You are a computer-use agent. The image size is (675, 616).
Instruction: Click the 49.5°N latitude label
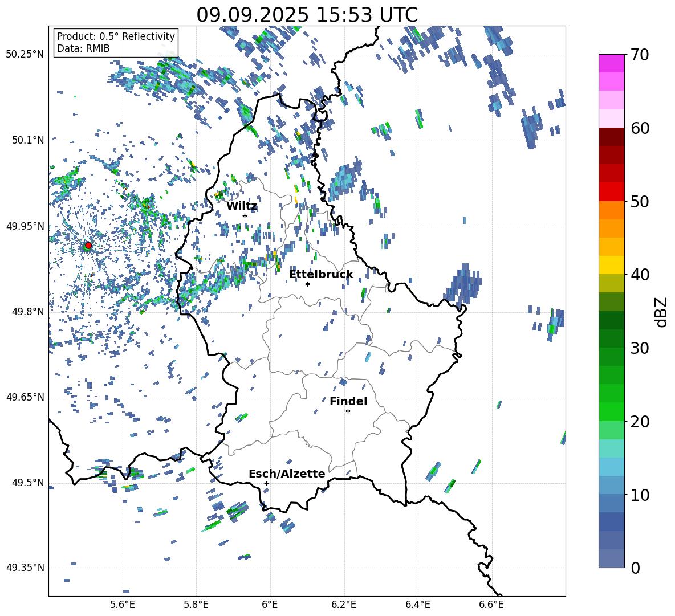(x=27, y=482)
